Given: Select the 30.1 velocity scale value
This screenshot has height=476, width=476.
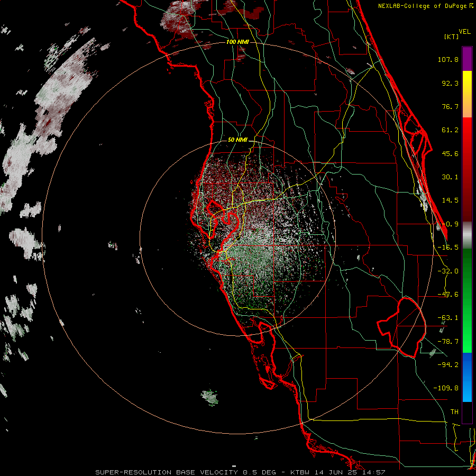Looking at the screenshot, I should [x=450, y=177].
